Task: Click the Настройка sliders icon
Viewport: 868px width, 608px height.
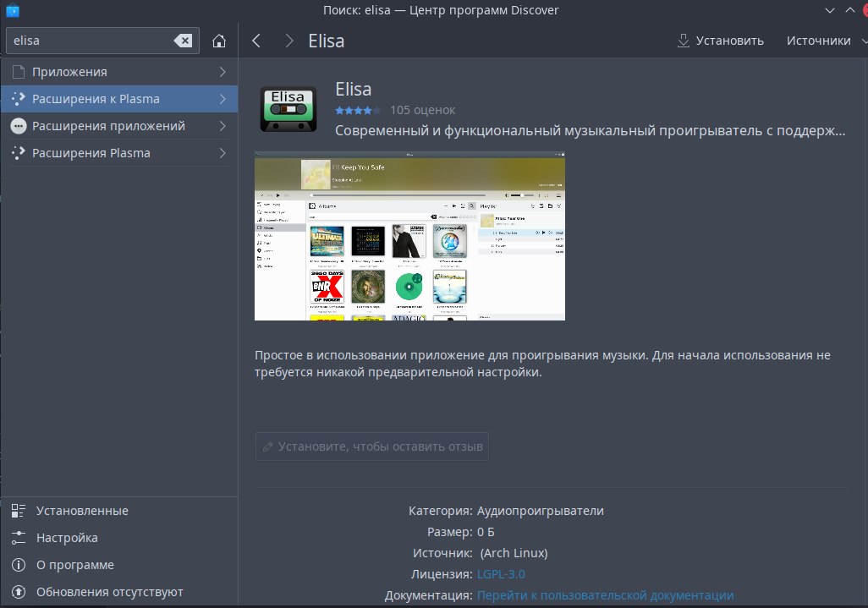Action: coord(19,538)
